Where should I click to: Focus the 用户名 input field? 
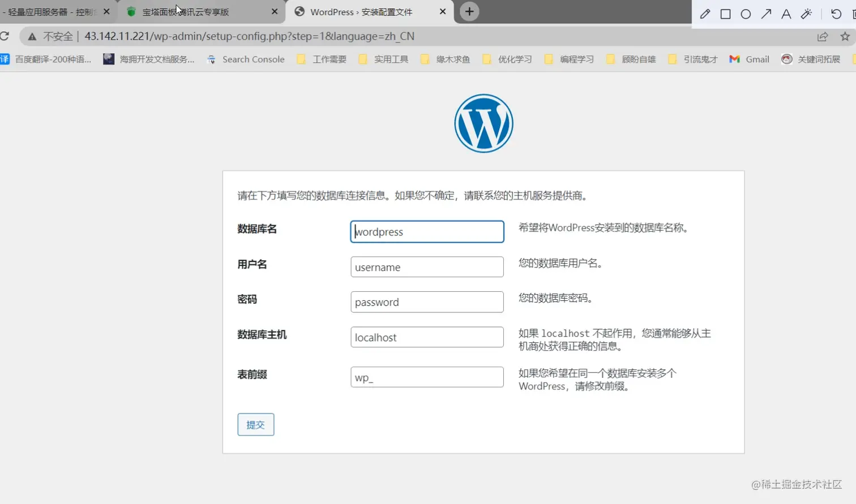[427, 267]
